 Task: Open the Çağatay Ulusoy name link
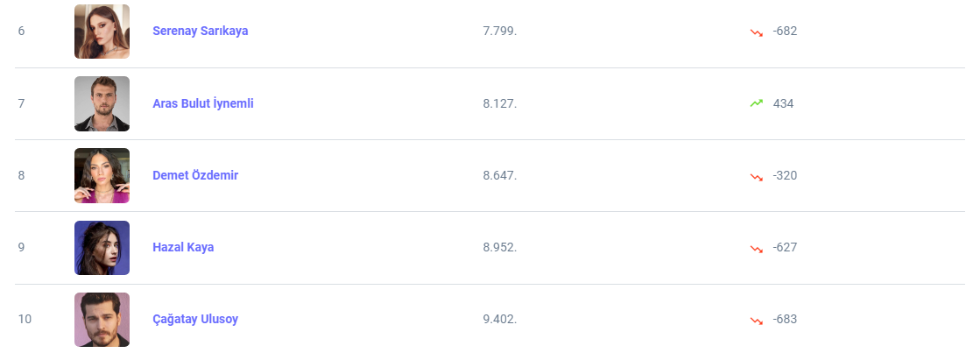[x=195, y=319]
